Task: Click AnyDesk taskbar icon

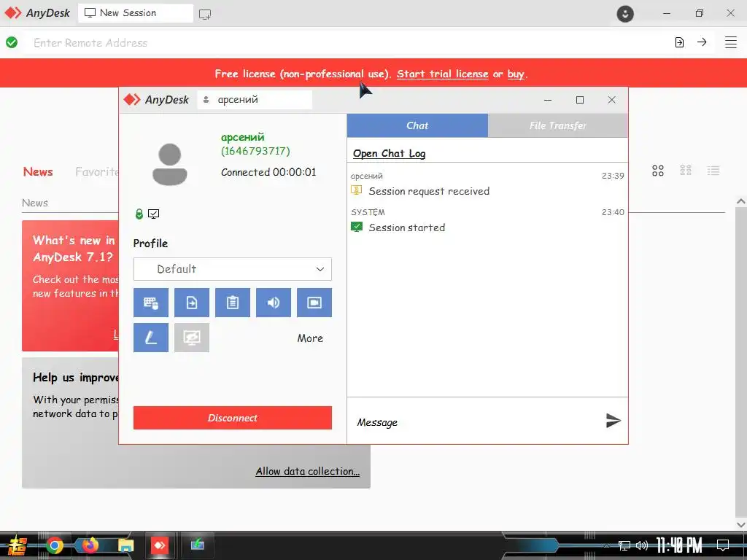Action: [x=160, y=545]
